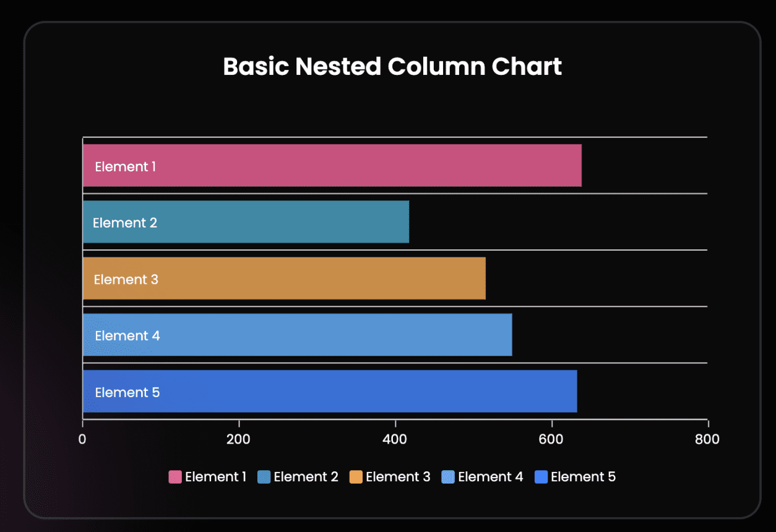Viewport: 776px width, 532px height.
Task: Toggle Element 3 legend label
Action: 398,477
